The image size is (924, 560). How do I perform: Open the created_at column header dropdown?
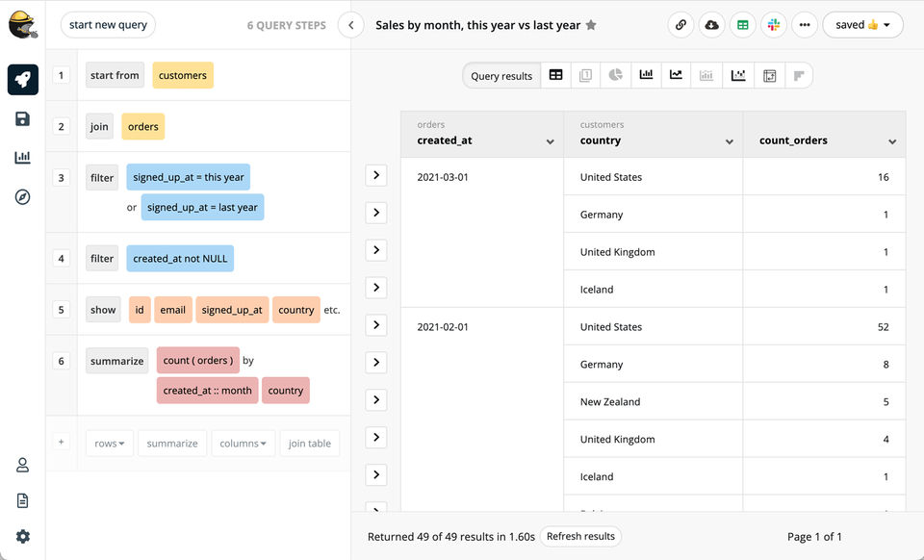pyautogui.click(x=550, y=141)
